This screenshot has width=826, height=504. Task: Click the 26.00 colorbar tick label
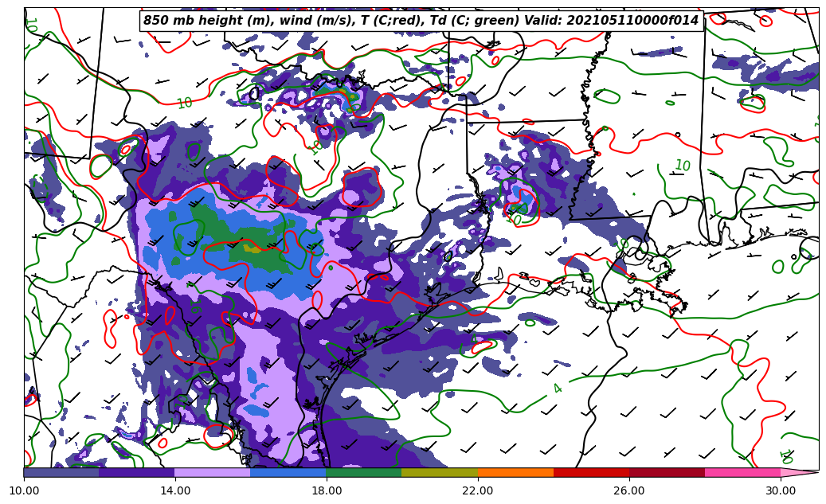coord(629,490)
